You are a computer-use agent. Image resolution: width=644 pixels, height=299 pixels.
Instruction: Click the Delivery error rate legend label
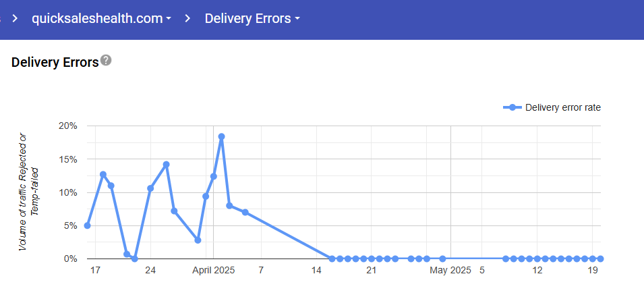click(x=562, y=107)
